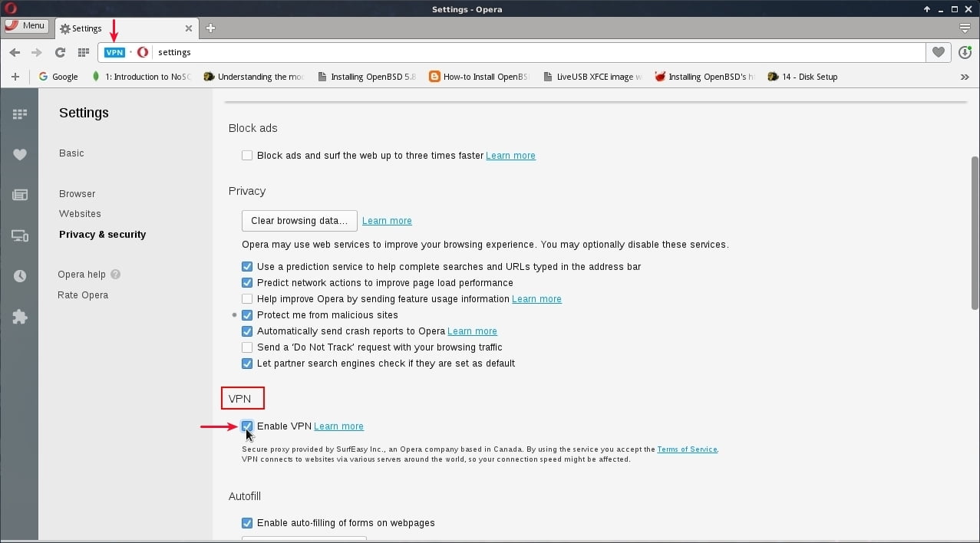980x543 pixels.
Task: Open the Opera Menu button
Action: coord(25,25)
